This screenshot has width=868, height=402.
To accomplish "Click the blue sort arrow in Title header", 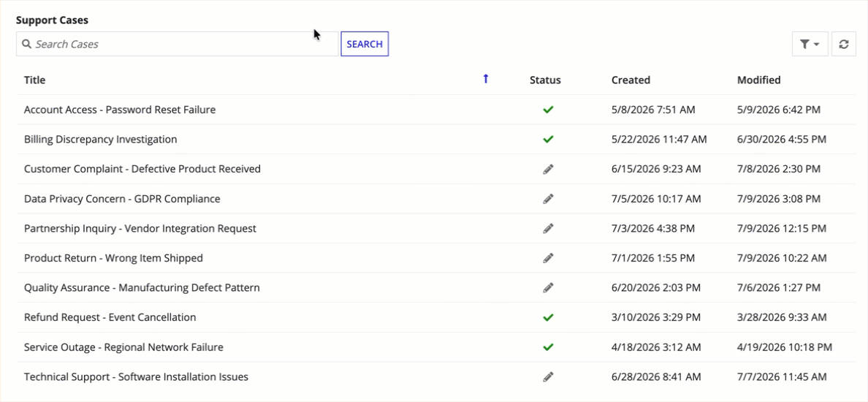I will [x=486, y=79].
